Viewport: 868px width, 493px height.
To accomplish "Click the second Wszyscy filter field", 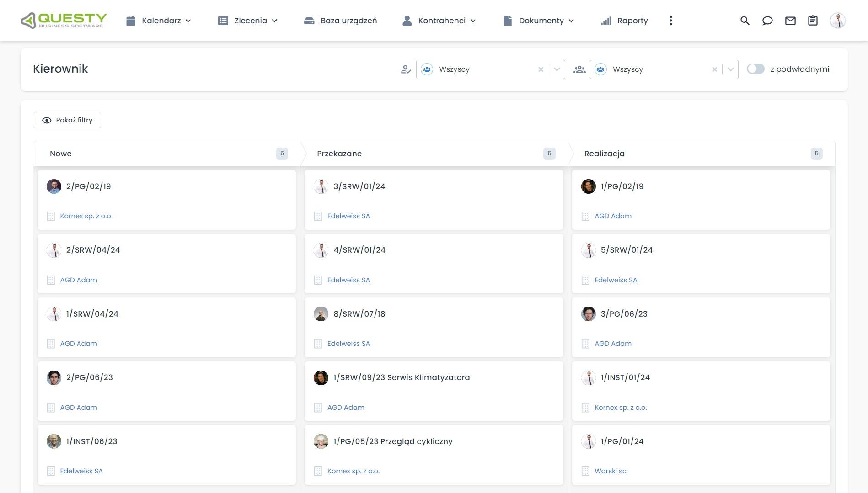I will tap(664, 69).
